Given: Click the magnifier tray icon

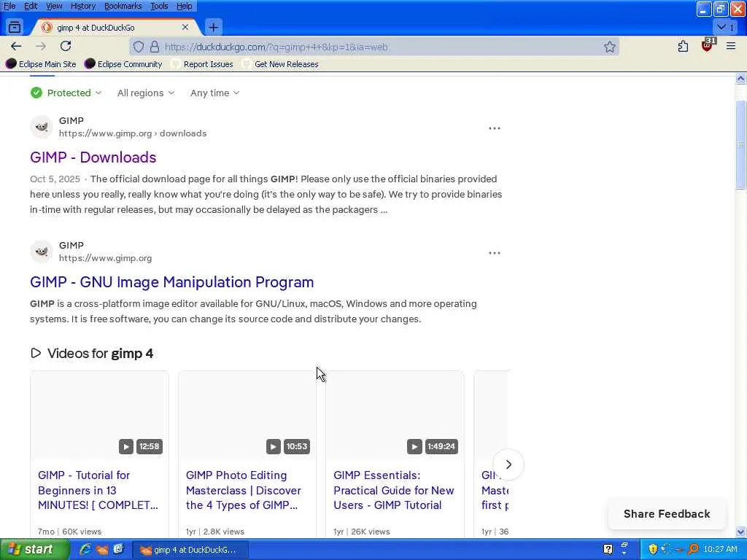Looking at the screenshot, I should pos(694,550).
